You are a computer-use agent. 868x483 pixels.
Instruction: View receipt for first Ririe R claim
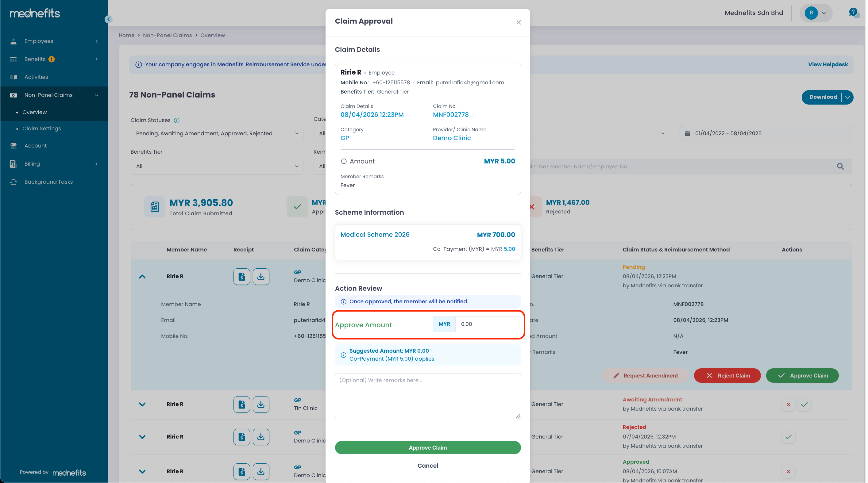pyautogui.click(x=241, y=277)
